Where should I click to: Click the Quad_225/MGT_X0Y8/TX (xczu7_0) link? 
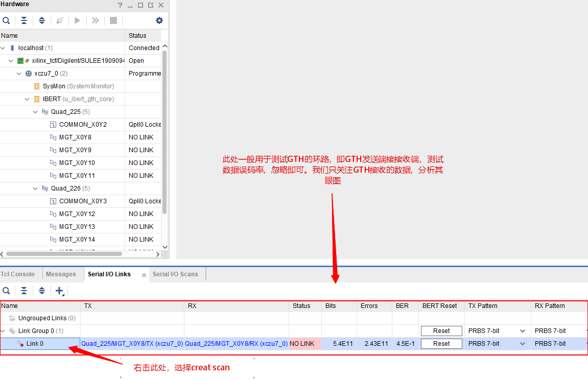coord(132,343)
